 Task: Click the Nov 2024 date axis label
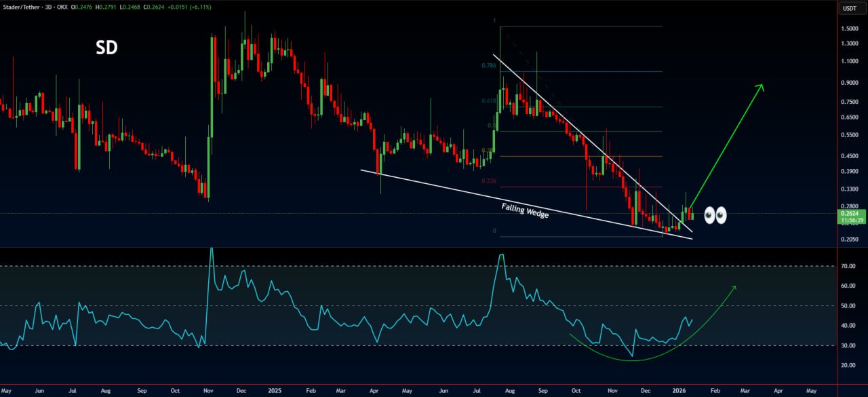point(209,392)
